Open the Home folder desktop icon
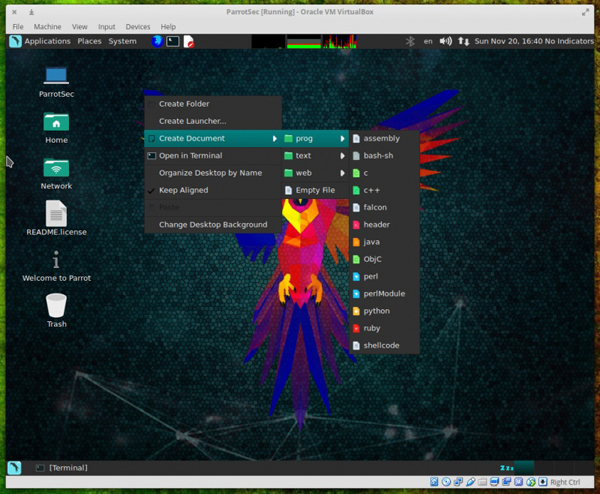Image resolution: width=600 pixels, height=494 pixels. (x=56, y=128)
